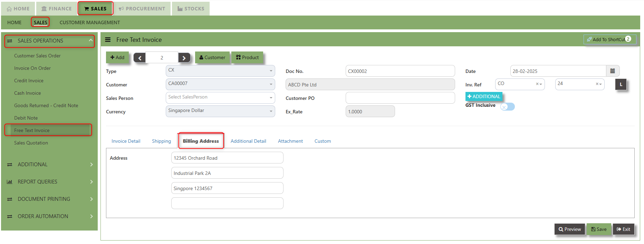Open Credit Invoice in sidebar
The height and width of the screenshot is (244, 644).
29,81
